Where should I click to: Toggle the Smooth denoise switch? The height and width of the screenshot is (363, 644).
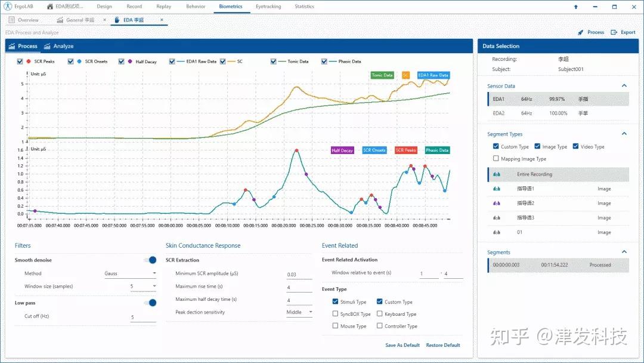tap(150, 260)
